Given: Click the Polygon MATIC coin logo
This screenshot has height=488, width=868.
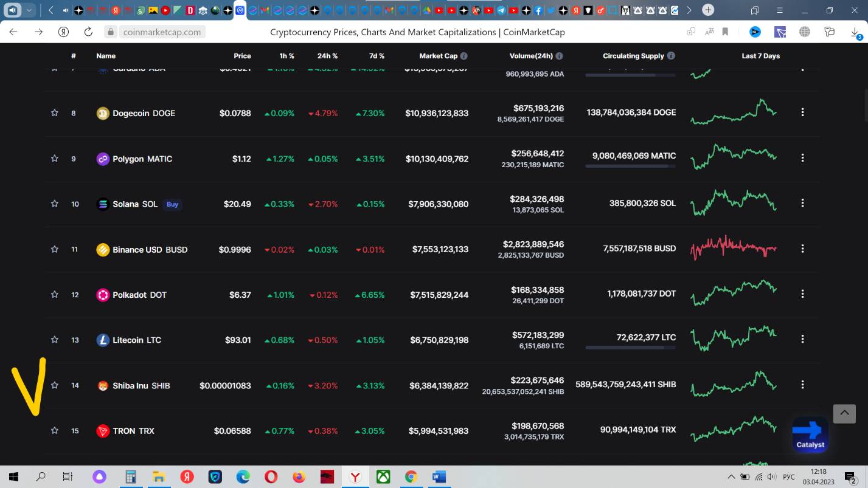Looking at the screenshot, I should pyautogui.click(x=103, y=159).
